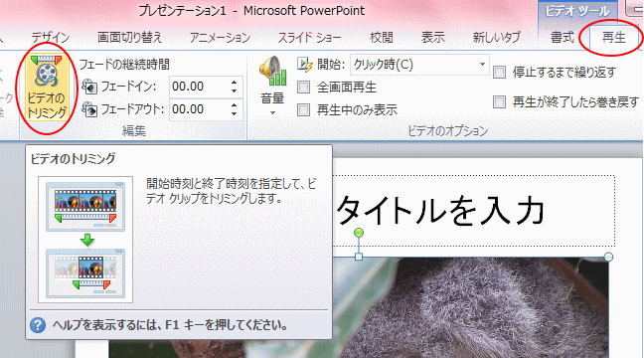
Task: Click the green rotation handle on the video
Action: click(359, 233)
